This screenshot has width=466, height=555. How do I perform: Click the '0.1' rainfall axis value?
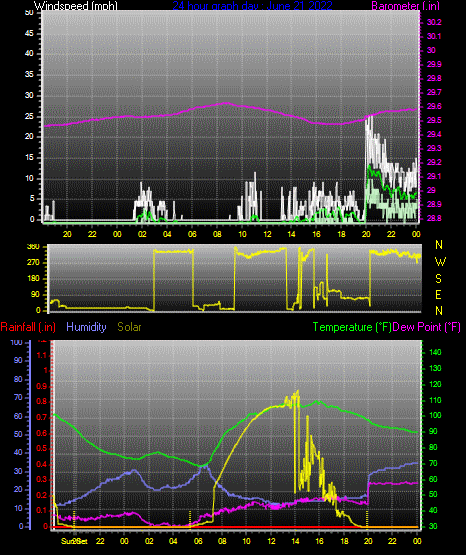pos(42,510)
